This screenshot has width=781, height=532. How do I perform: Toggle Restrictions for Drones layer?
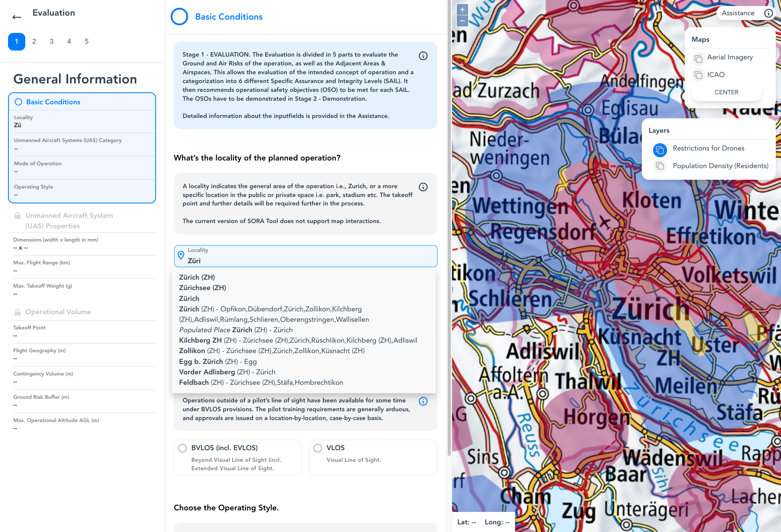(x=660, y=150)
